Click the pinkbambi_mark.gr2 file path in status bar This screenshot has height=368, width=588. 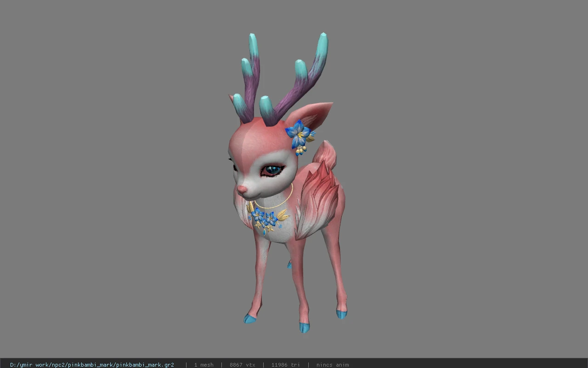[92, 365]
